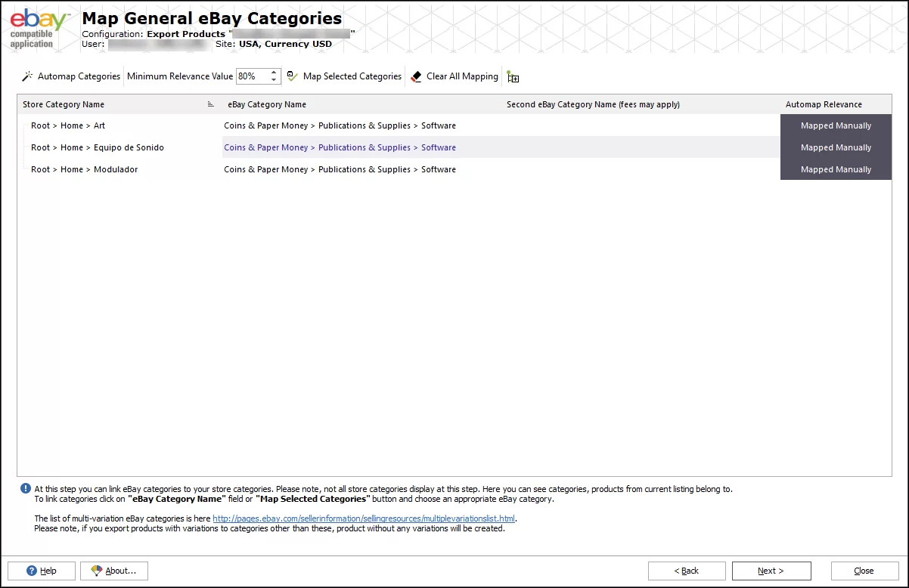Viewport: 909px width, 588px height.
Task: Open the multi-variation categories list link
Action: (364, 518)
